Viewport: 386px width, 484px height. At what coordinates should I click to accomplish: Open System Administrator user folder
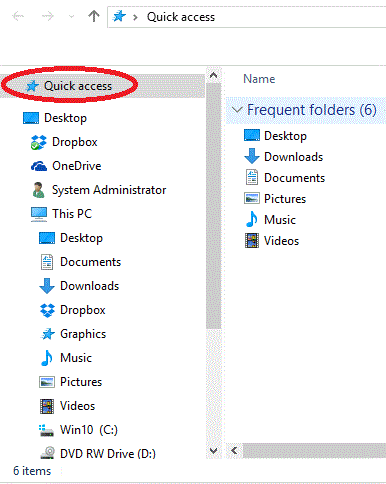coord(109,190)
